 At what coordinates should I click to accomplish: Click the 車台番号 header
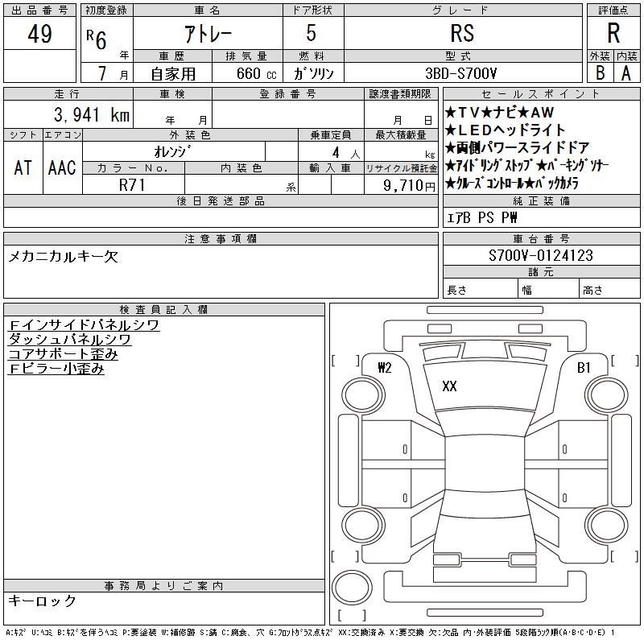(541, 238)
